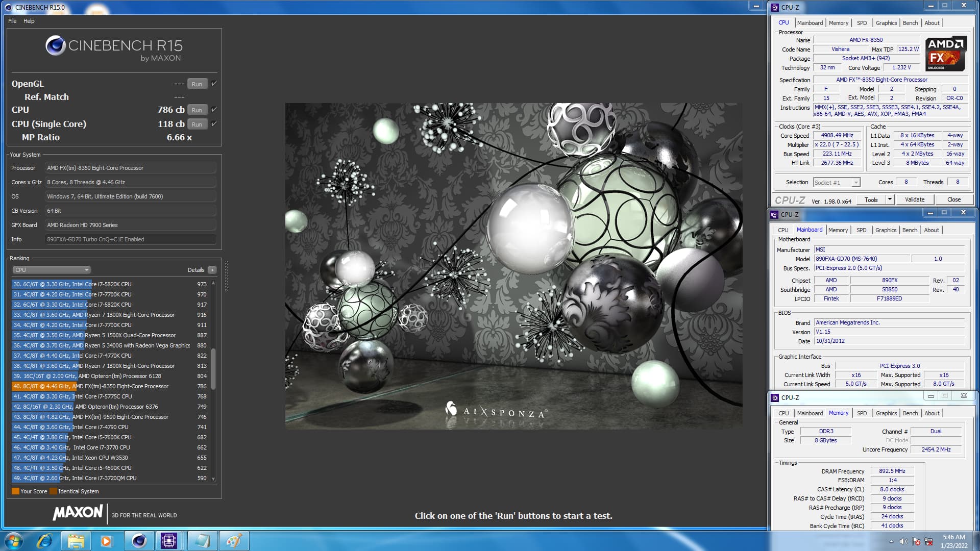Open Windows Media Player taskbar icon
The height and width of the screenshot is (551, 980).
pyautogui.click(x=106, y=541)
